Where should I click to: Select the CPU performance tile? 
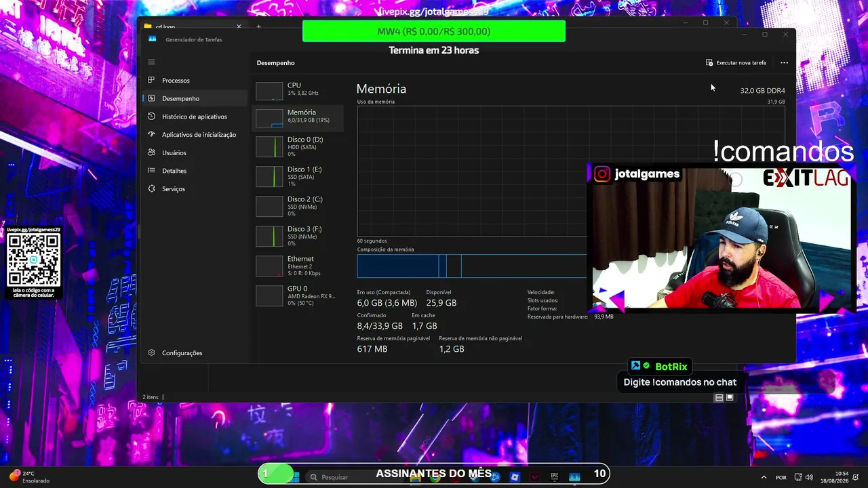pos(298,89)
